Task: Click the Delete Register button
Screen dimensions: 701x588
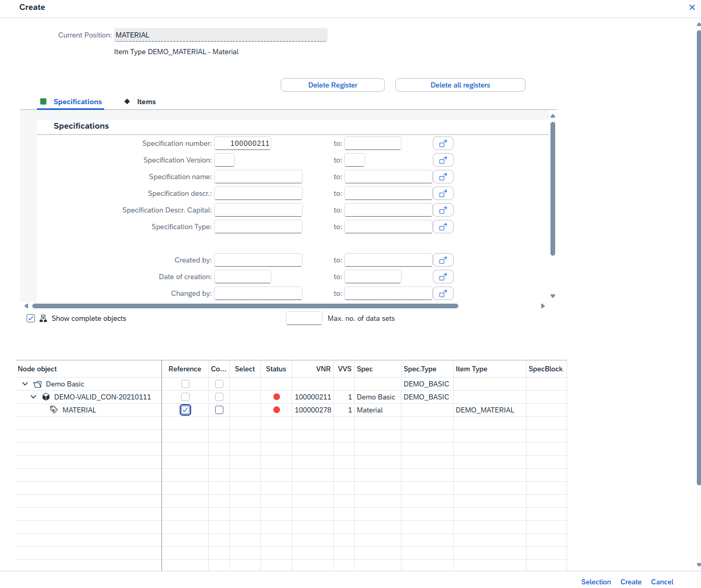Action: click(x=332, y=85)
